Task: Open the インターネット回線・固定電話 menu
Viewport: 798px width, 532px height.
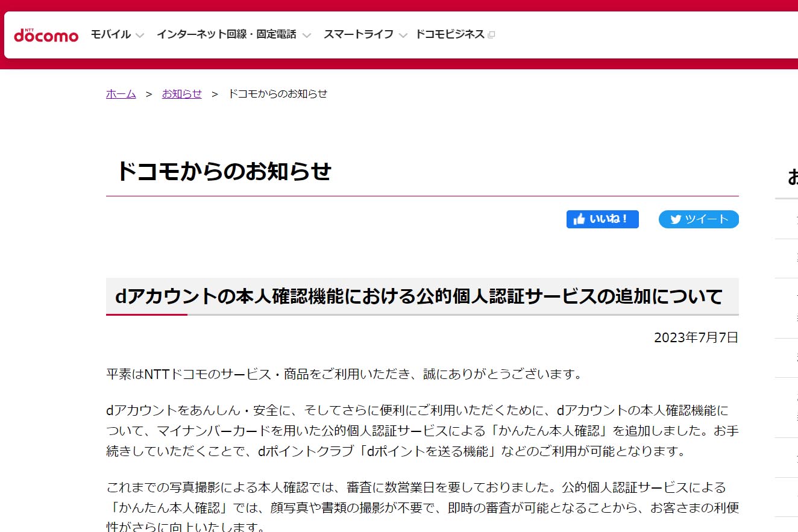Action: pyautogui.click(x=226, y=34)
